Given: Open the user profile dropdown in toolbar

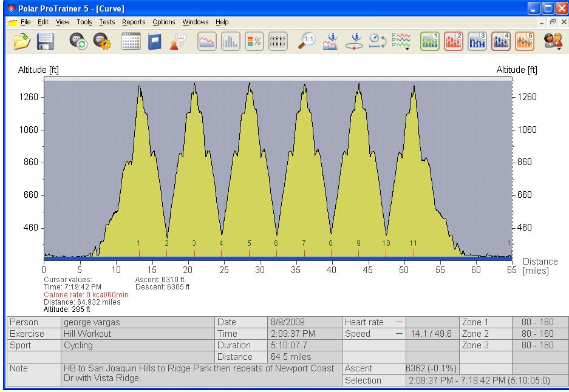Looking at the screenshot, I should click(553, 41).
